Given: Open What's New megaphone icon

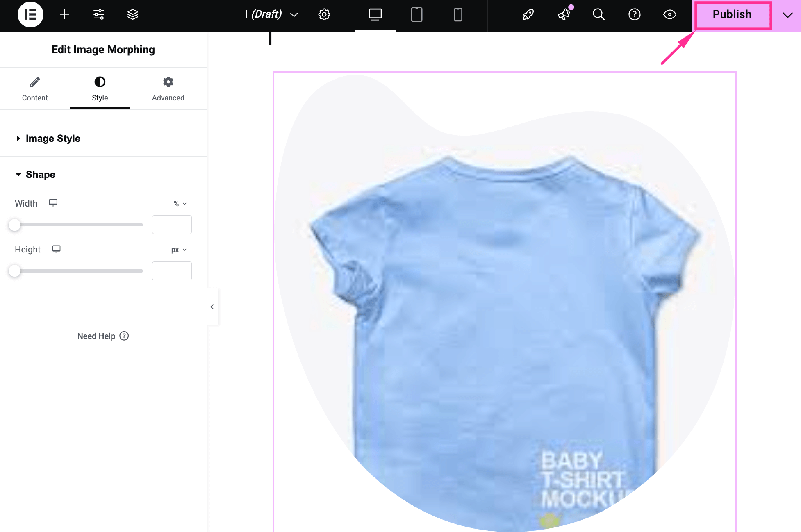Looking at the screenshot, I should (564, 15).
